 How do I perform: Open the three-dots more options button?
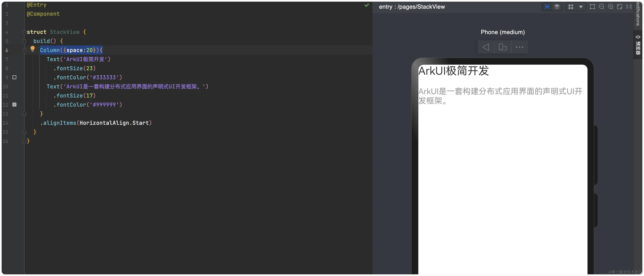pyautogui.click(x=519, y=47)
